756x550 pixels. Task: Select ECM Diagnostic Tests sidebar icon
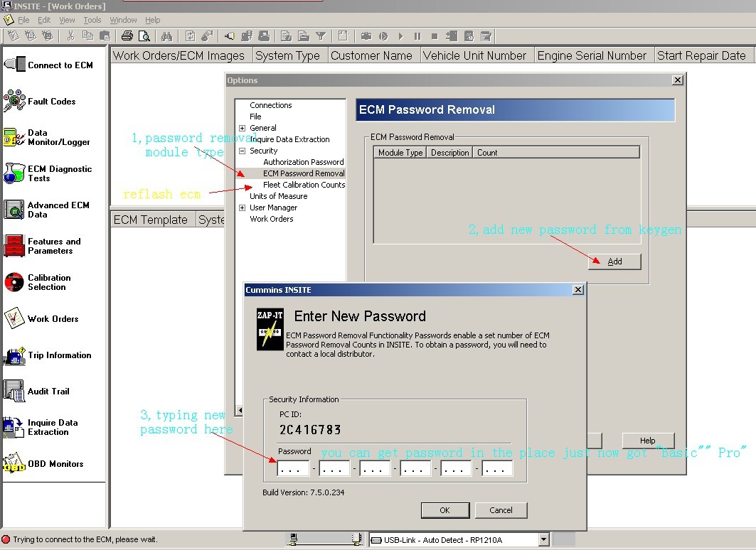point(14,173)
